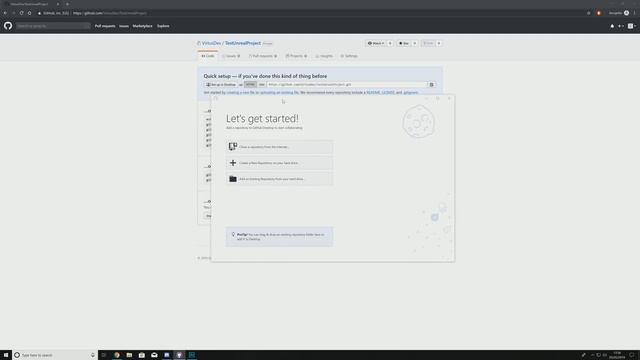Open the taskbar clock and date
Image resolution: width=640 pixels, height=360 pixels.
(x=618, y=355)
